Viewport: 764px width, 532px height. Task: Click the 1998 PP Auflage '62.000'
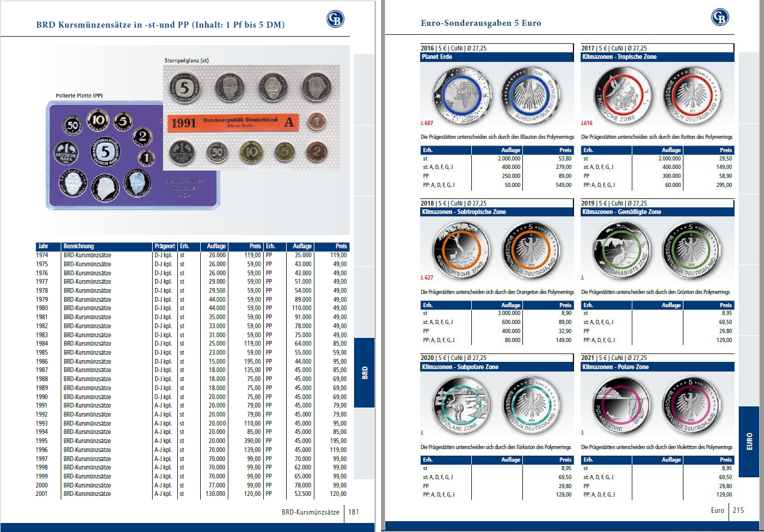point(303,468)
